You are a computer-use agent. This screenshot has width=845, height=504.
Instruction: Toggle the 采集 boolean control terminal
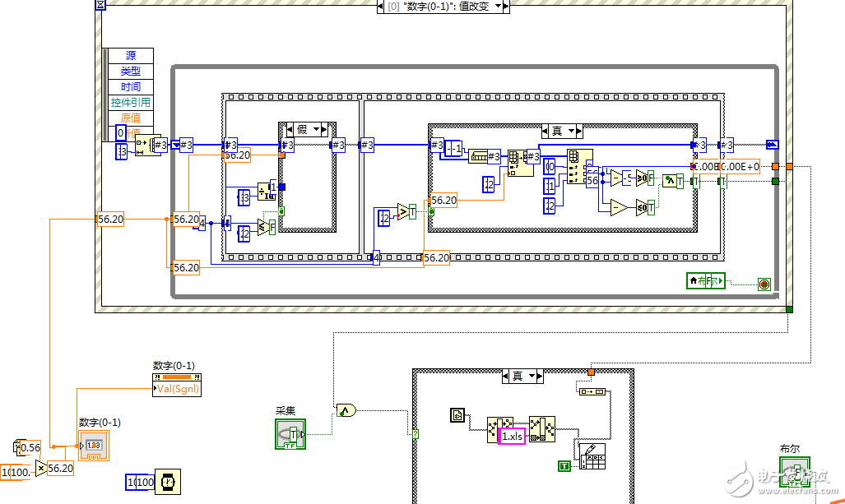(x=290, y=434)
